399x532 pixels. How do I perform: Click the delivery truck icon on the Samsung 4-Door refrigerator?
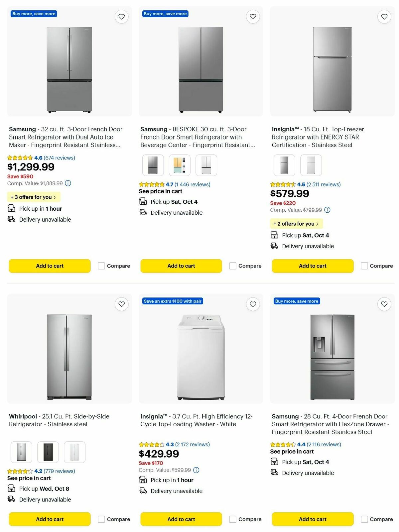click(275, 473)
